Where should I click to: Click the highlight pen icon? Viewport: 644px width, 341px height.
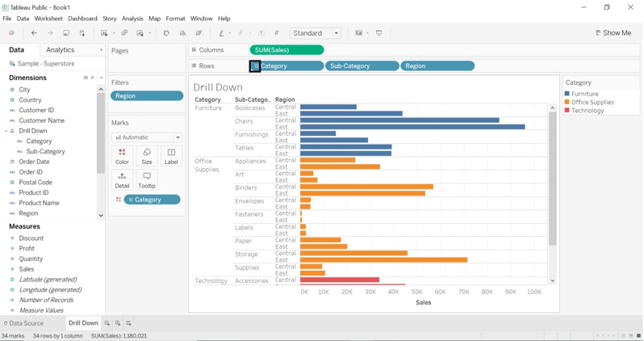(x=221, y=33)
